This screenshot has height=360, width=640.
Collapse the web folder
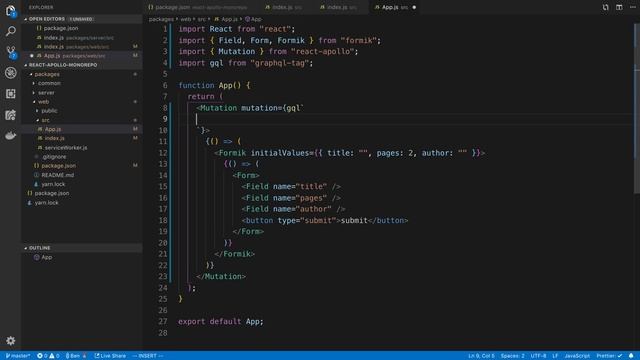point(43,102)
